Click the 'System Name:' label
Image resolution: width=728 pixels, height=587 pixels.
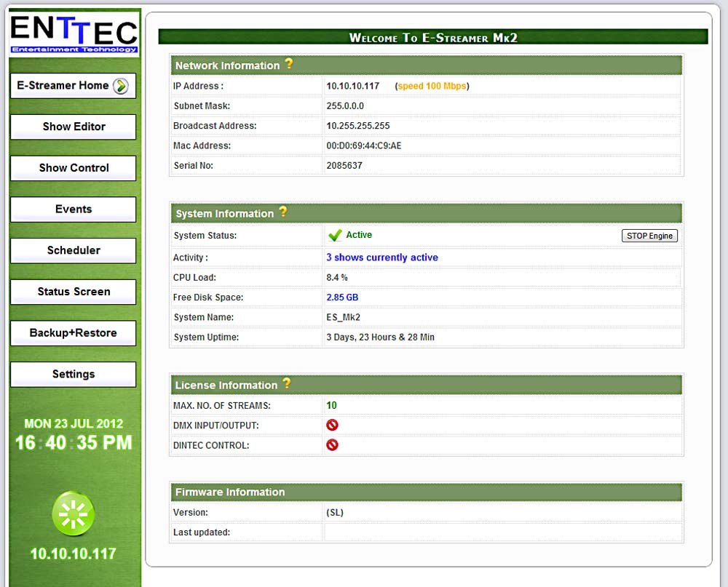[203, 317]
